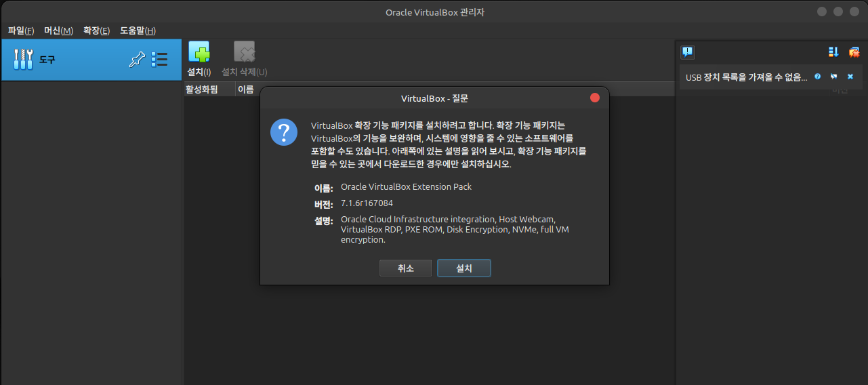Image resolution: width=868 pixels, height=385 pixels.
Task: Click the 활성화됨 column header
Action: (x=209, y=89)
